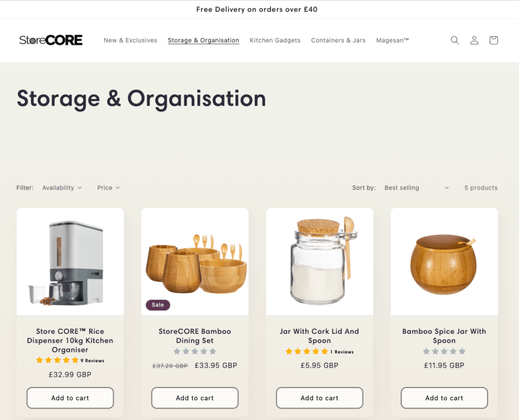Viewport: 519px width, 420px height.
Task: Open the account profile icon
Action: point(474,41)
